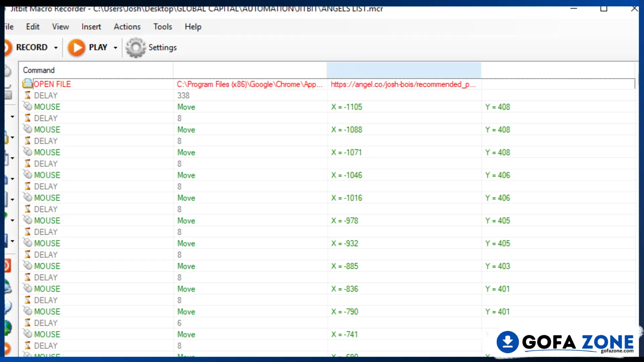644x362 pixels.
Task: Open the Insert menu
Action: [91, 27]
